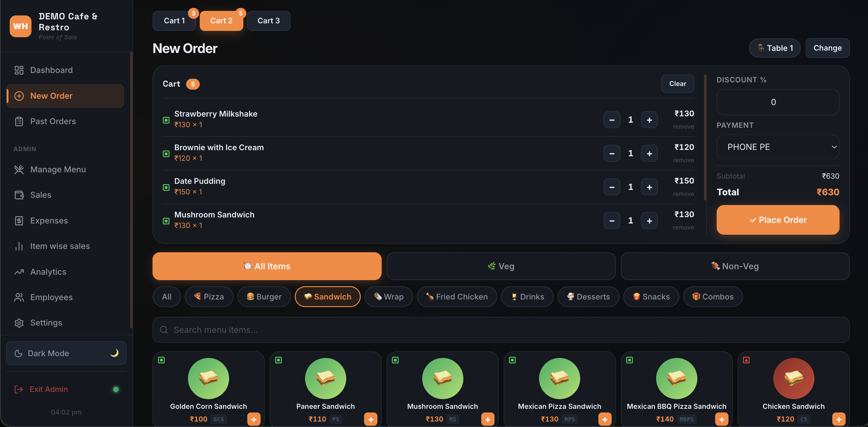Open the Dashboard icon in the sidebar

click(19, 70)
